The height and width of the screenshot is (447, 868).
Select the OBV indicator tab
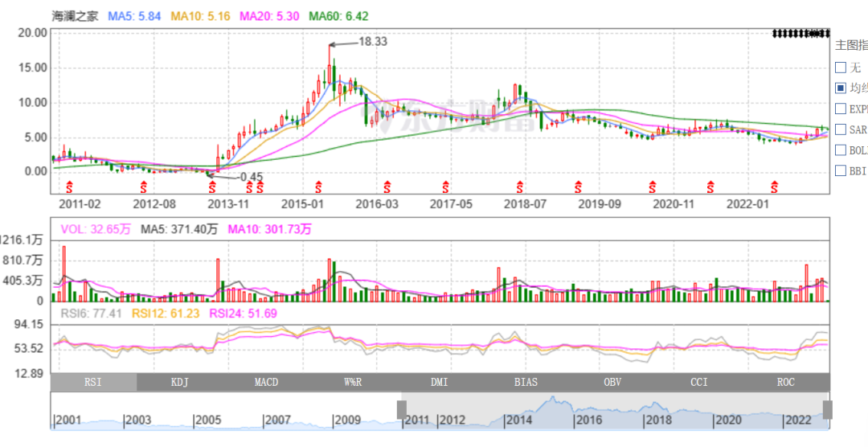point(612,382)
